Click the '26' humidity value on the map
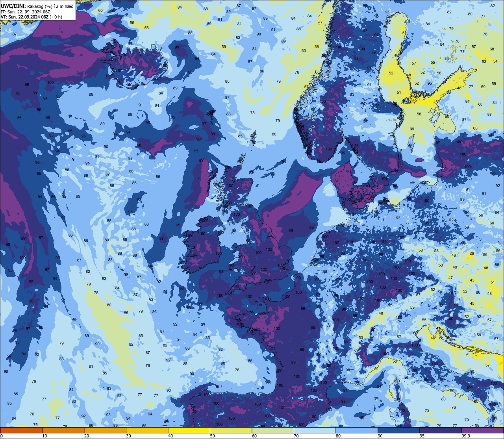This screenshot has height=439, width=504. click(472, 253)
